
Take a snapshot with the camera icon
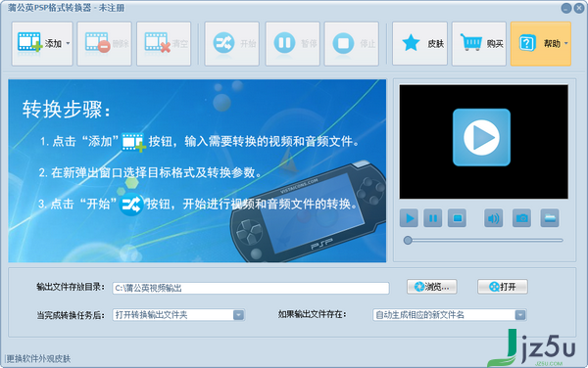(521, 218)
